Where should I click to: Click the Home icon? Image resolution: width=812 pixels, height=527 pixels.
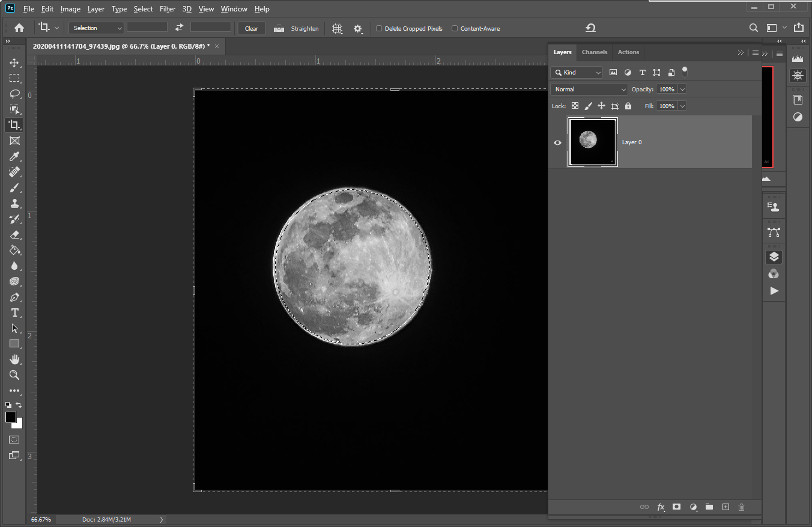click(x=19, y=28)
